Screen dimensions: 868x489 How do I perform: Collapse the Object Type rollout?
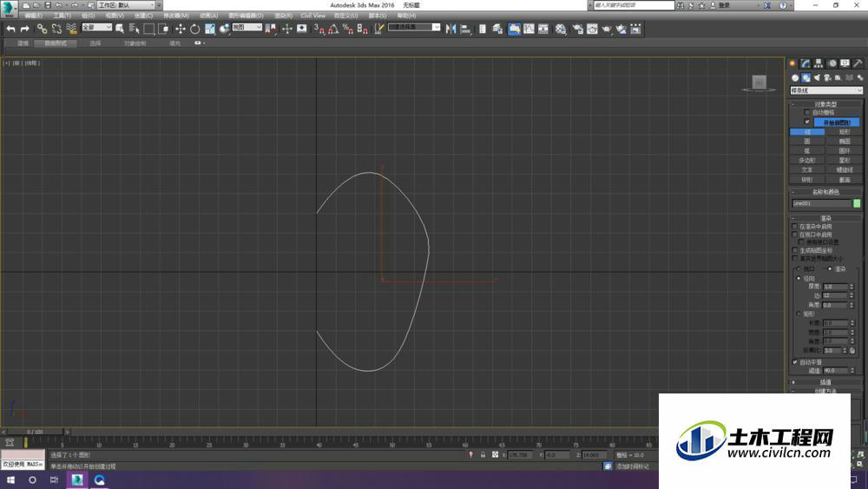tap(825, 104)
